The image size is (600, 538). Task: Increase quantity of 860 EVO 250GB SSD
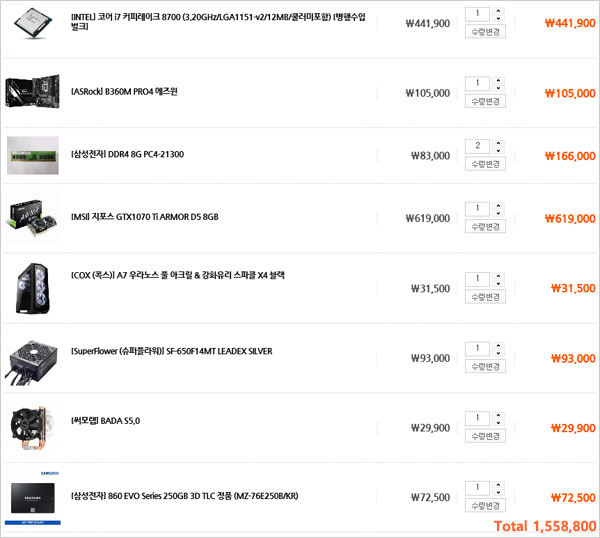point(498,484)
